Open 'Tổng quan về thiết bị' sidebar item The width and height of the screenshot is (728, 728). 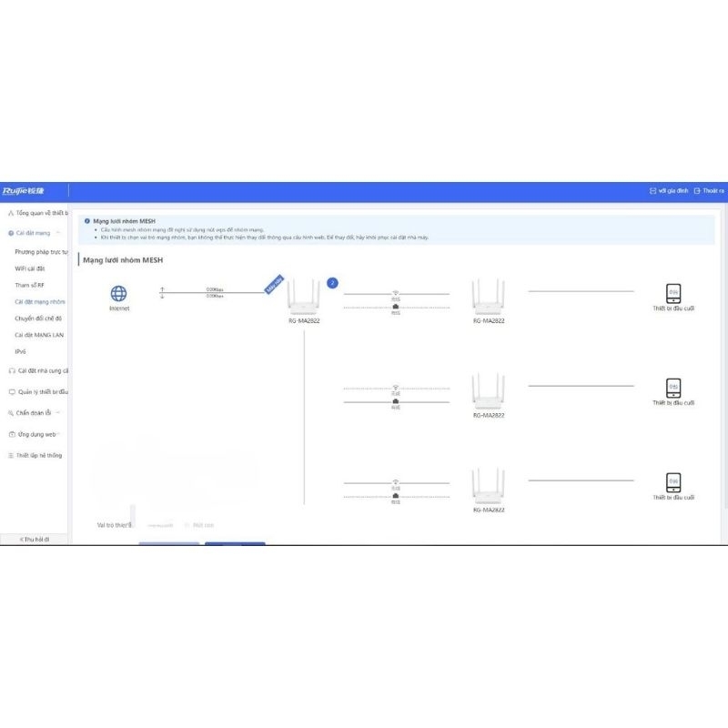pyautogui.click(x=37, y=213)
